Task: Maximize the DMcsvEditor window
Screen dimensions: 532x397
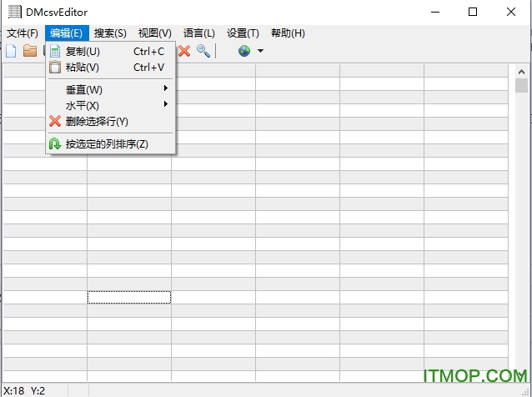Action: tap(473, 13)
